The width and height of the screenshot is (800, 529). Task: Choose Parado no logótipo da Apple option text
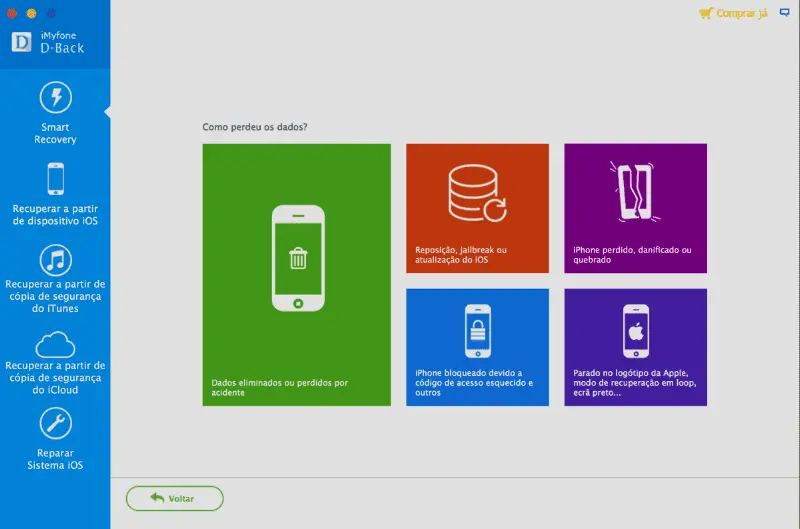[x=634, y=383]
